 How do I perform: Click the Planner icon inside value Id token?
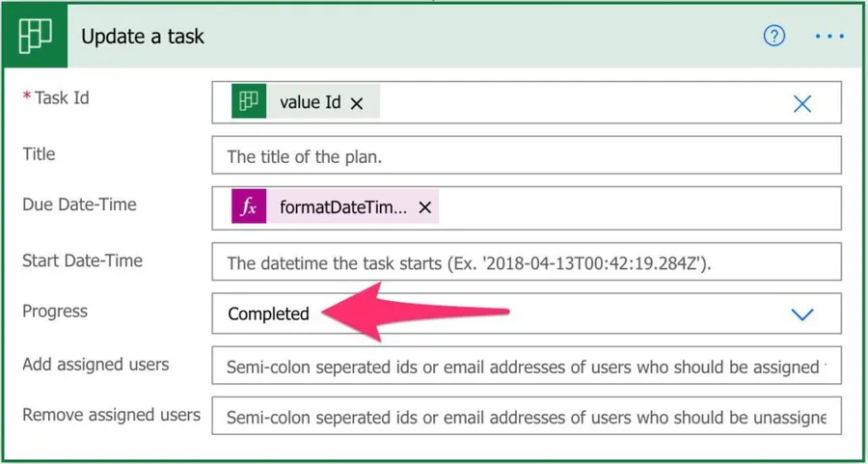coord(249,102)
